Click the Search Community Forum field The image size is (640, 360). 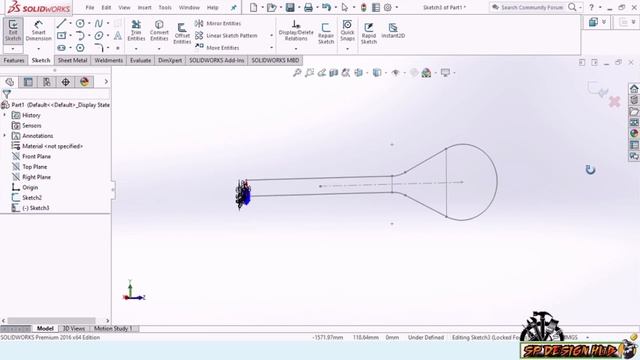click(531, 7)
